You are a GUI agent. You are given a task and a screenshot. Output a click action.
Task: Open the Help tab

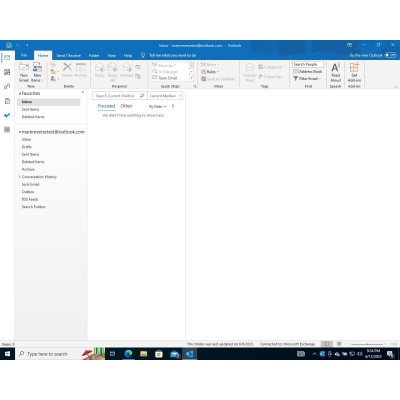coord(128,55)
